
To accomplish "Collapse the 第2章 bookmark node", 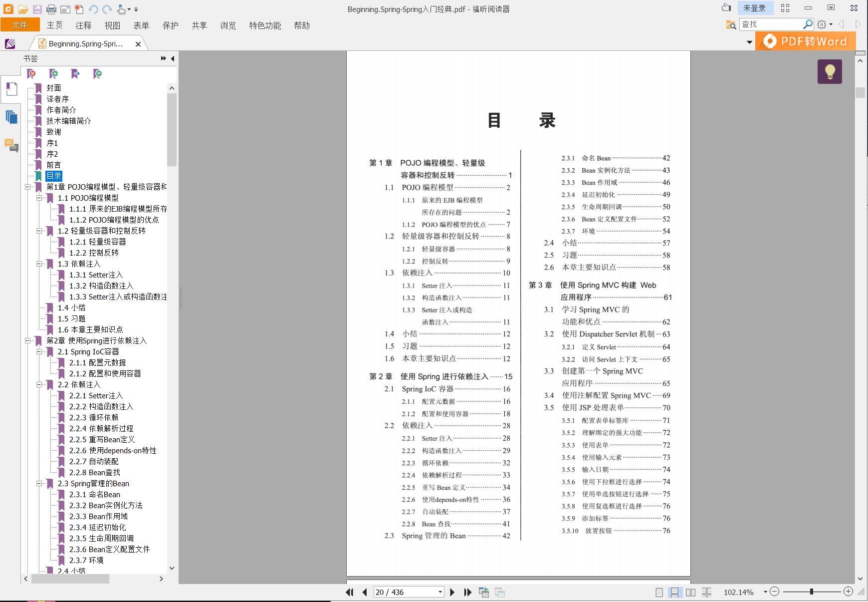I will [27, 340].
